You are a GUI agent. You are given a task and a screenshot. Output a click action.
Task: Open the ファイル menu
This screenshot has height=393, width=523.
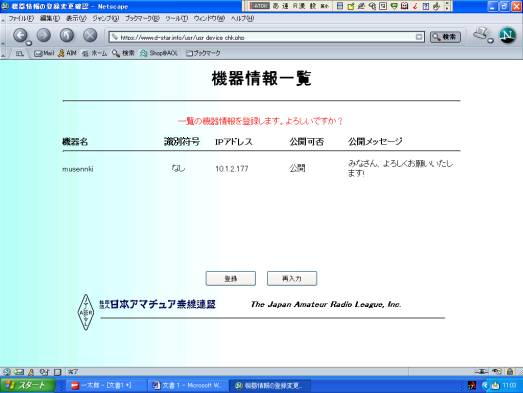click(x=21, y=18)
